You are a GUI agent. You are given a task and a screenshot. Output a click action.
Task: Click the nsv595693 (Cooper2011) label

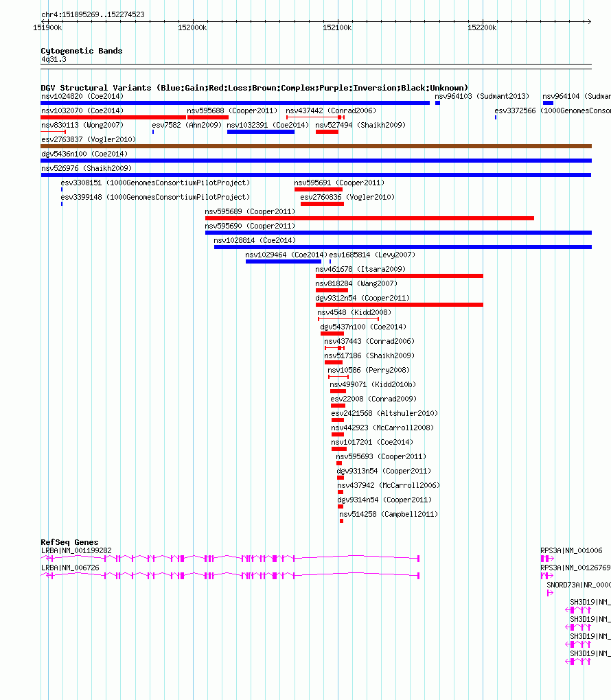coord(381,456)
